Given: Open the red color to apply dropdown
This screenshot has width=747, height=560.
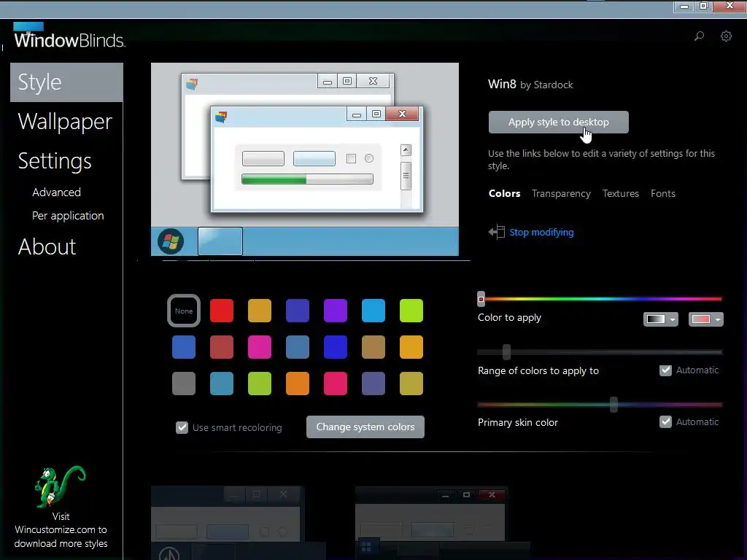Looking at the screenshot, I should point(705,319).
